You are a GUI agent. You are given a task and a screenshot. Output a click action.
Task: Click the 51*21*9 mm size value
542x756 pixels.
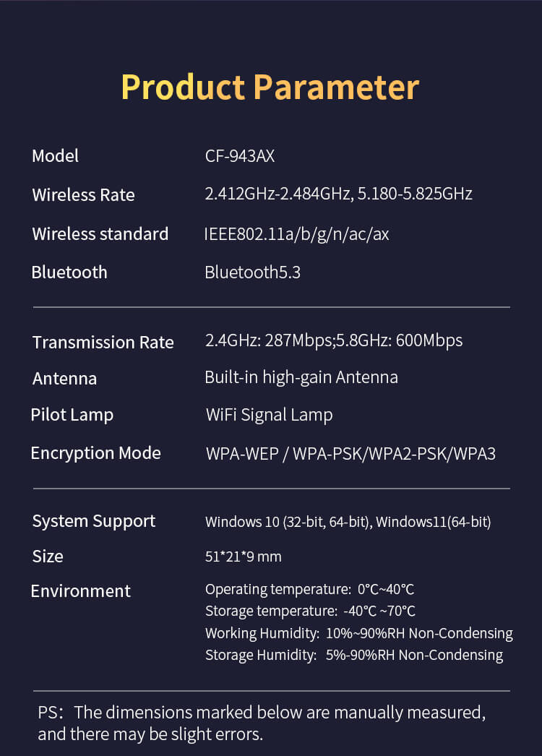coord(243,557)
